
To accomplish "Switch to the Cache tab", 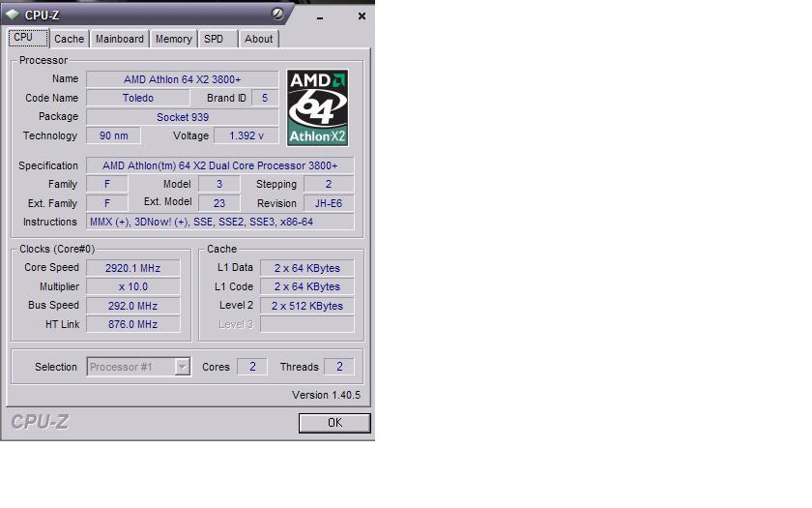I will pyautogui.click(x=69, y=39).
